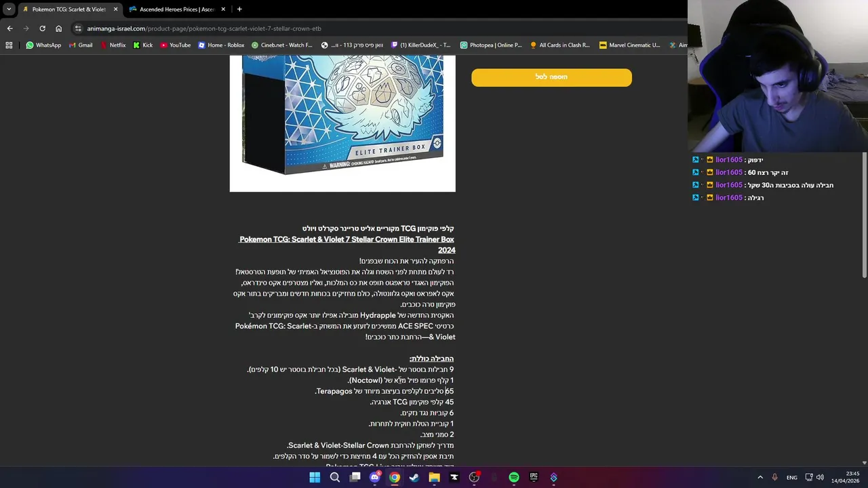Open the KillerDudeX Twitch bookmark
This screenshot has height=488, width=868.
[x=420, y=45]
